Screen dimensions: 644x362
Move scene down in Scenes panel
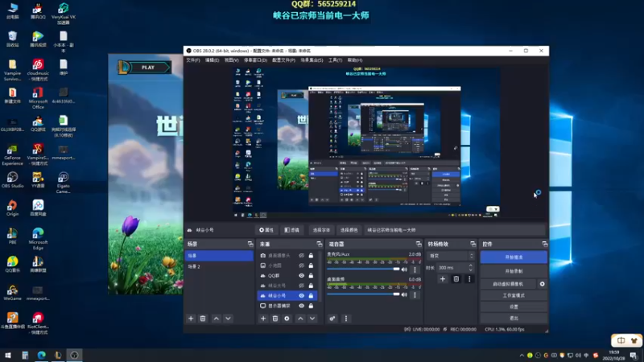pyautogui.click(x=228, y=319)
